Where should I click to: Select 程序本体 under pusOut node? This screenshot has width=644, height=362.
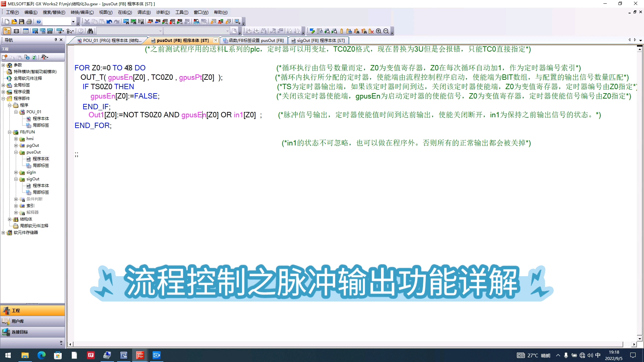point(41,159)
